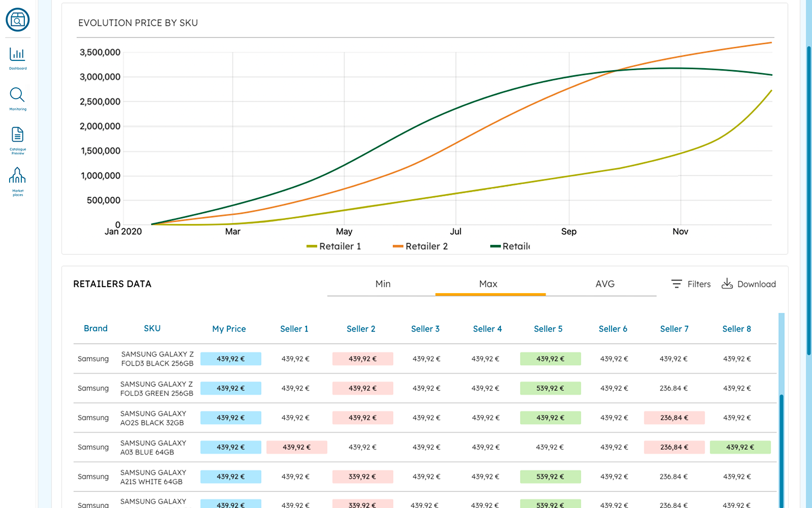Click Seller 1 red 439,92 € in A03 BLUE row
Screen dimensions: 812x508
[297, 447]
